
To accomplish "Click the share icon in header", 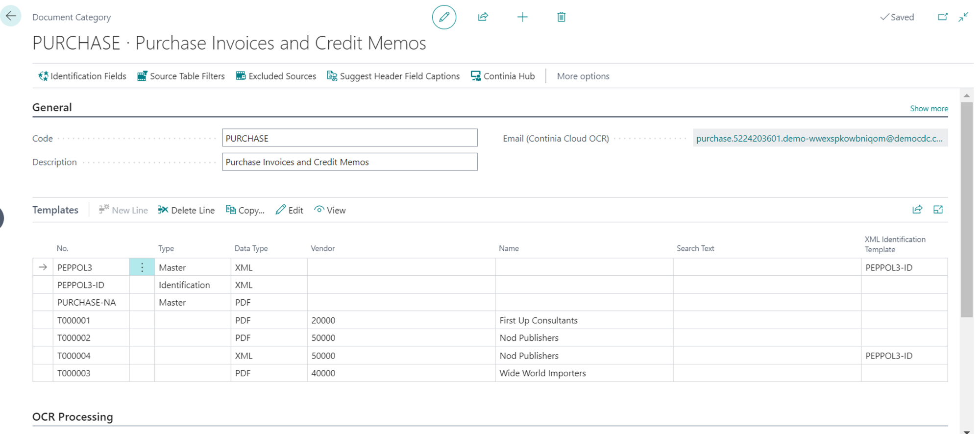I will (483, 17).
